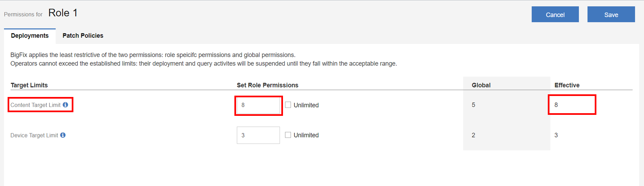
Task: Switch to the Deployments tab
Action: pos(30,36)
